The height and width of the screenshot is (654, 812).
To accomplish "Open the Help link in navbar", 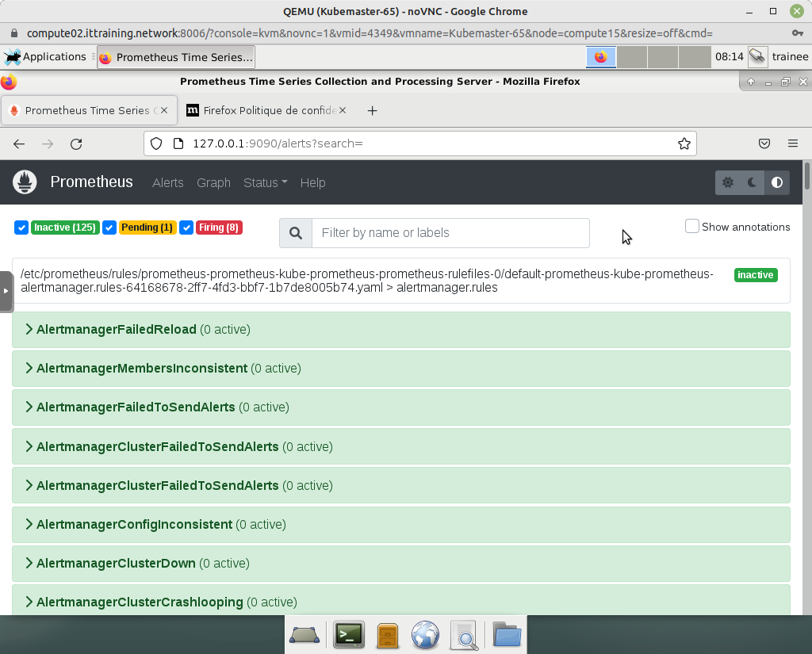I will [x=312, y=182].
